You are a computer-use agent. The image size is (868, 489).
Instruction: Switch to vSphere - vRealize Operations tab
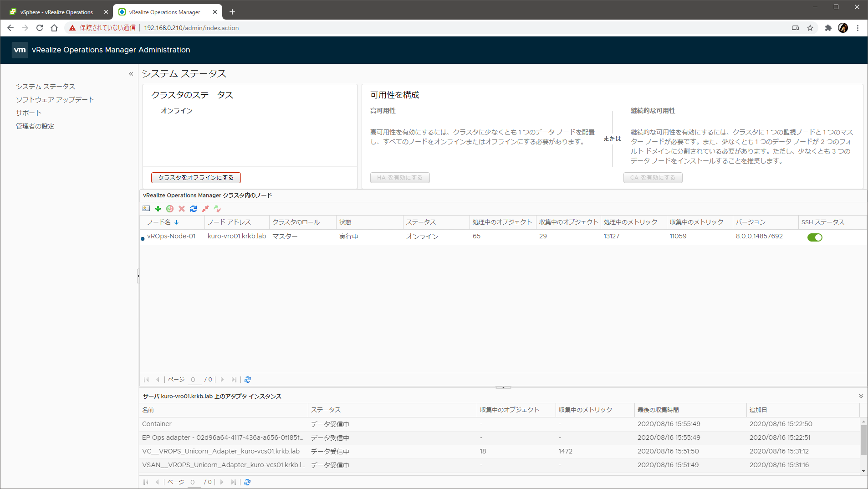(x=56, y=12)
